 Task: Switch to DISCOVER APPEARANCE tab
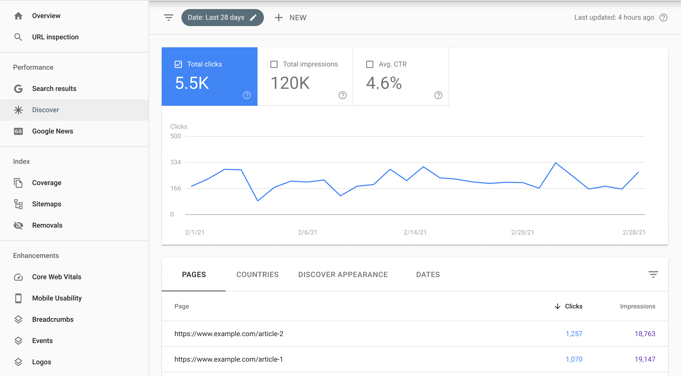click(x=343, y=274)
